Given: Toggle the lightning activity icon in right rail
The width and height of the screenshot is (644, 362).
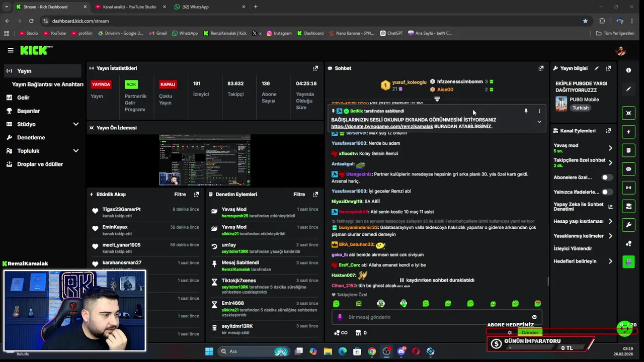Looking at the screenshot, I should (x=628, y=132).
